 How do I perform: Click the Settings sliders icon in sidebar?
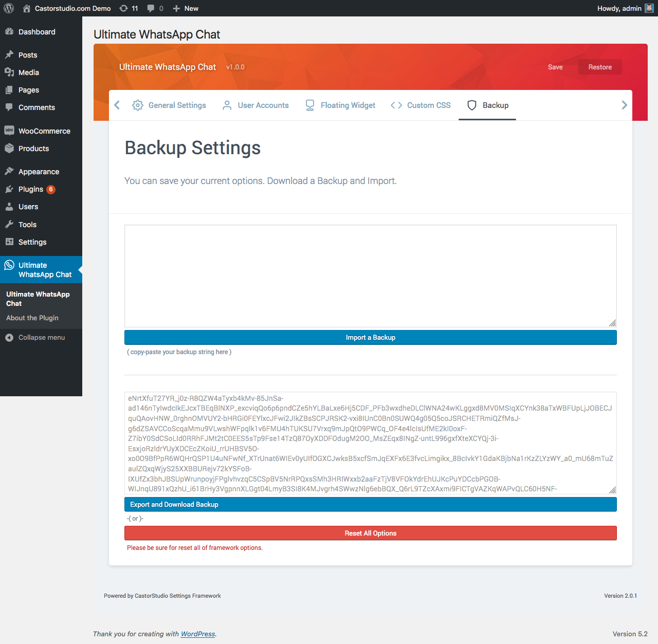click(9, 242)
